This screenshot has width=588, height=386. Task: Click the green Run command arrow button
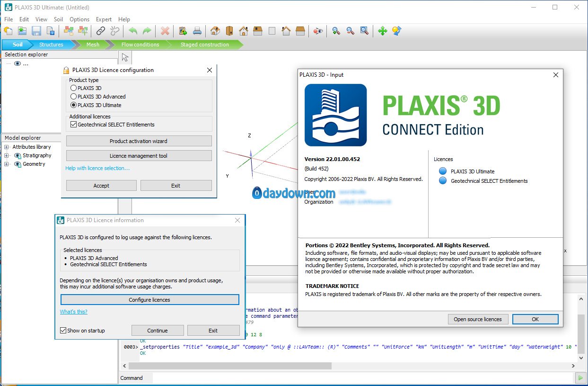coord(579,377)
